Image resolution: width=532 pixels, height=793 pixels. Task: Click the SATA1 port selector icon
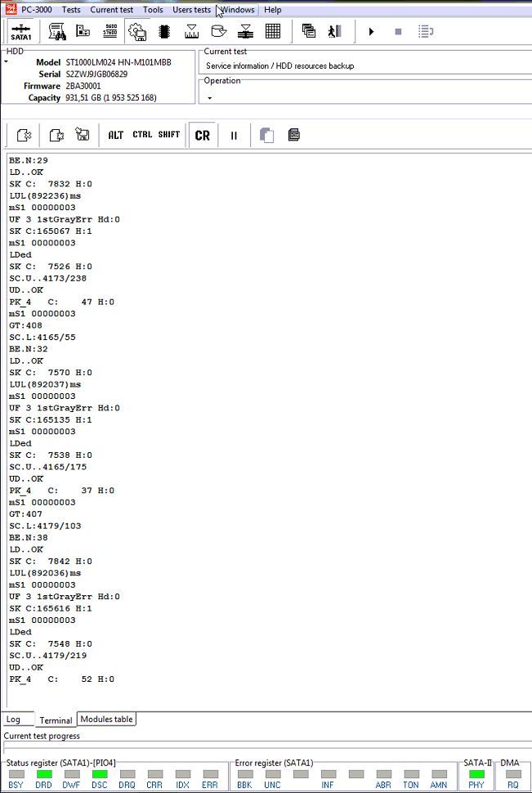point(21,32)
